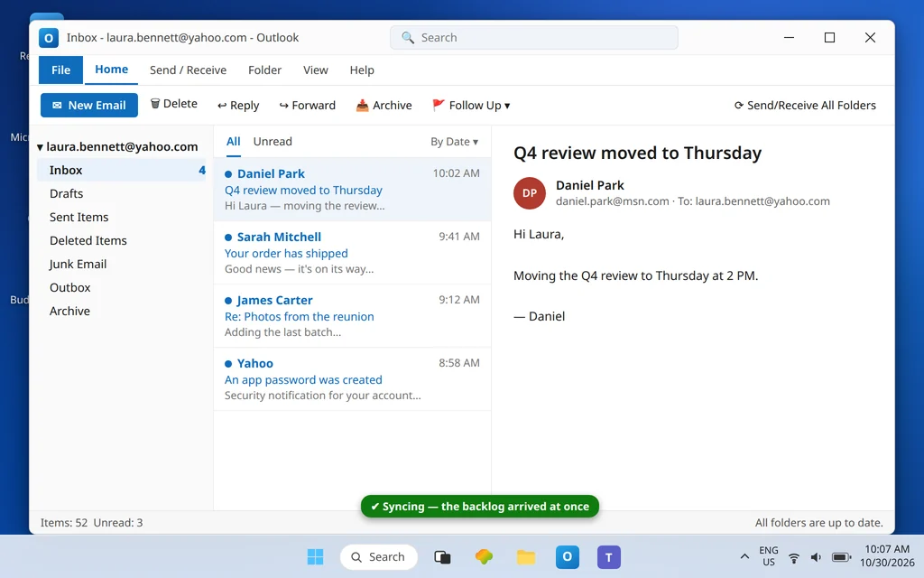This screenshot has height=578, width=924.
Task: Filter the list to Unread messages
Action: coord(273,142)
